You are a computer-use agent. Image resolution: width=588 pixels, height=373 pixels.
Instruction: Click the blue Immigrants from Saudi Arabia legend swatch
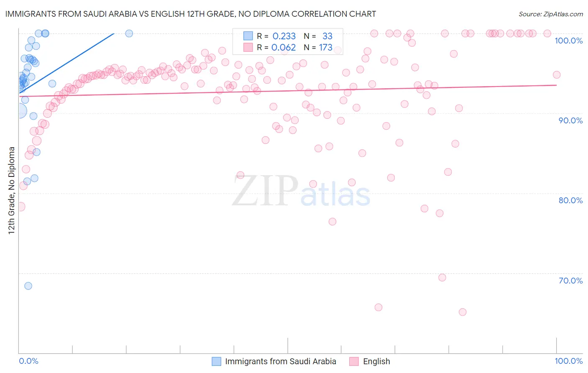pos(216,361)
